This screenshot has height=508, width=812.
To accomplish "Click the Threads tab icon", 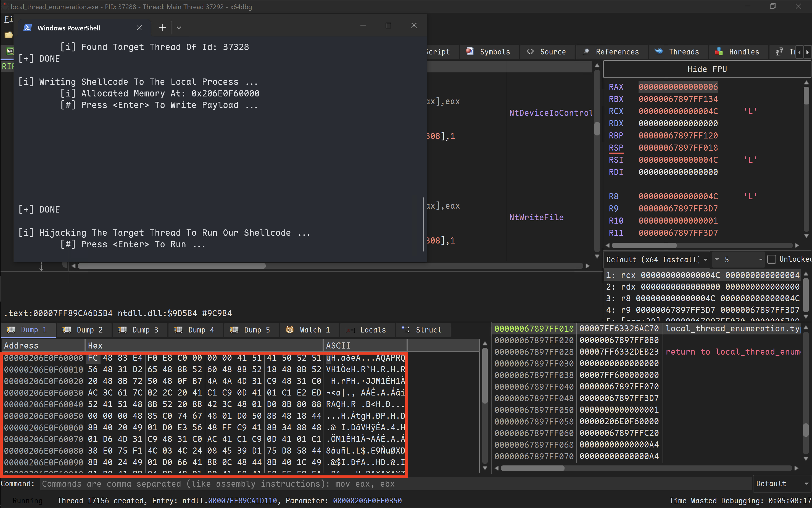I will tap(659, 51).
